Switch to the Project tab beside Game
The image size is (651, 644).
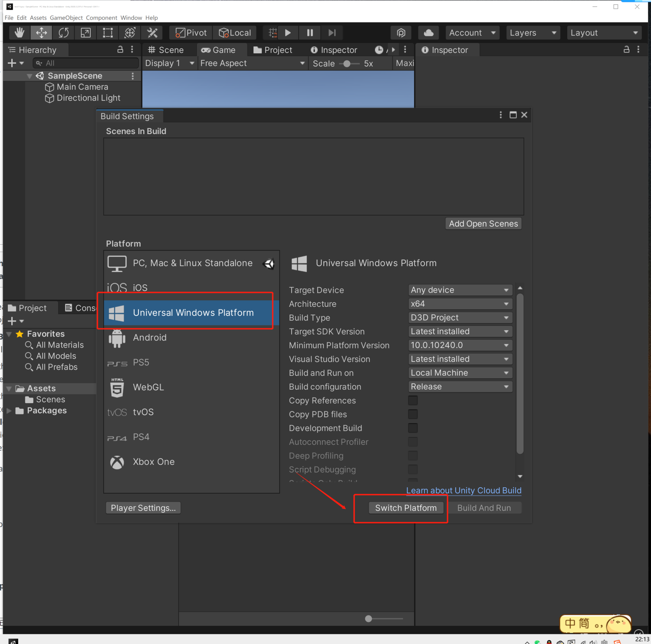(x=273, y=50)
